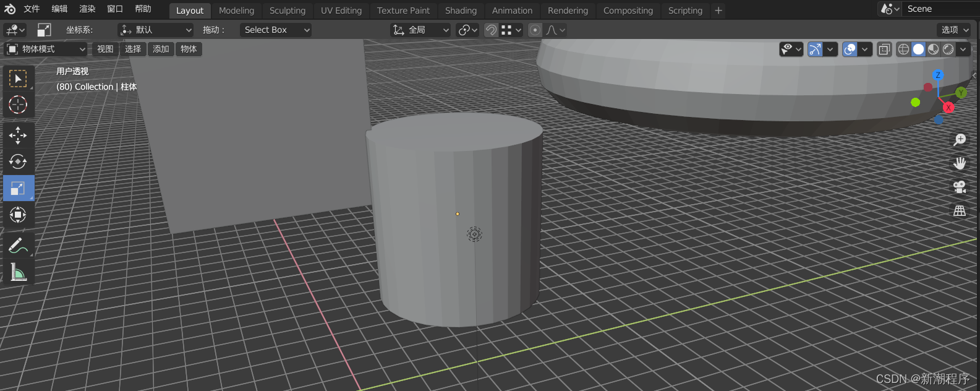Select the Transform tool
Image resolution: width=980 pixels, height=391 pixels.
18,215
